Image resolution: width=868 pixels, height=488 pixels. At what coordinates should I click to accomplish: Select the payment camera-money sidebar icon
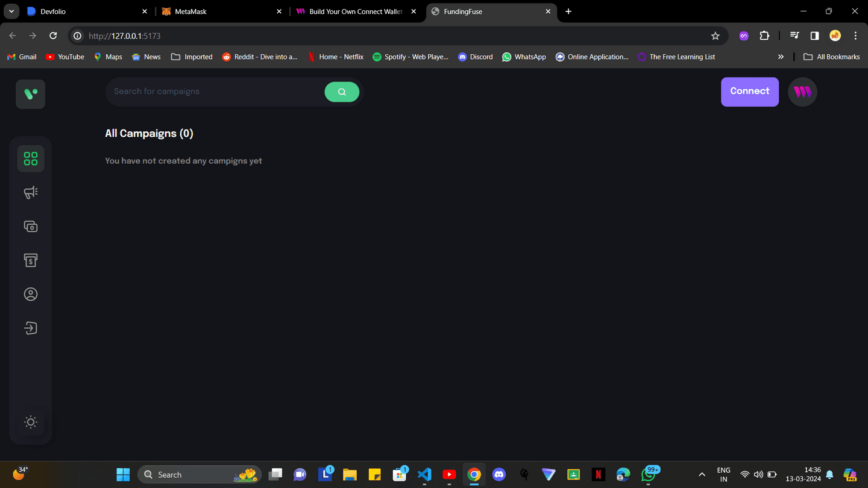[31, 227]
